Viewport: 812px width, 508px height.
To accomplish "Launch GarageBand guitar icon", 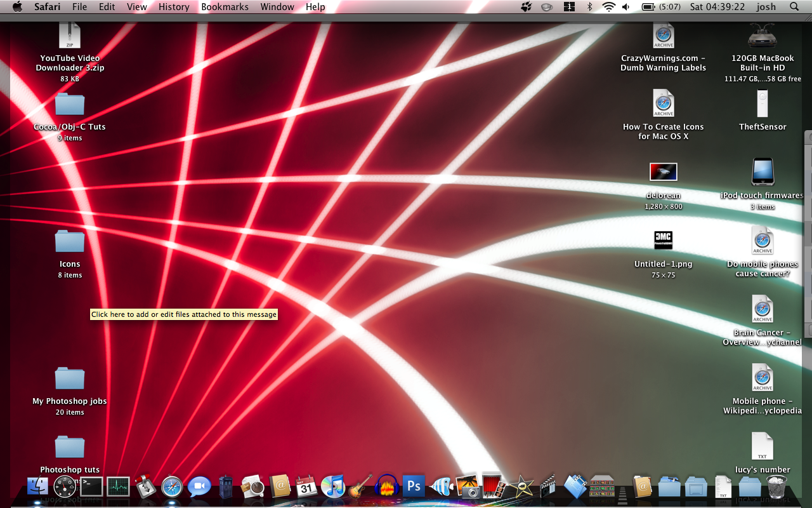I will 360,487.
